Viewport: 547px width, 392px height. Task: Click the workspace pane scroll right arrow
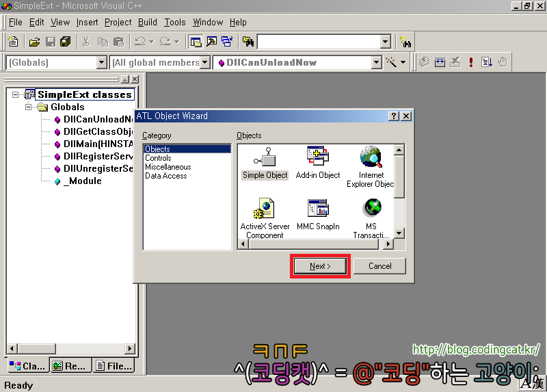click(130, 348)
